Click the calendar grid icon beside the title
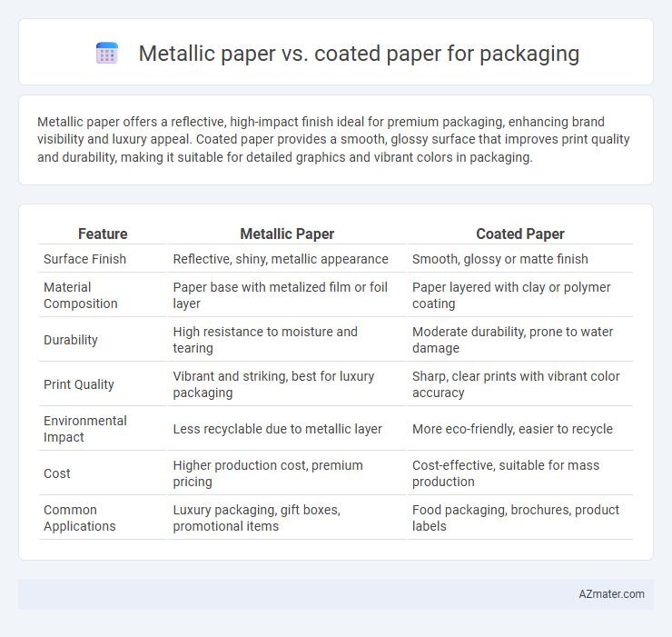The height and width of the screenshot is (637, 672). tap(107, 54)
